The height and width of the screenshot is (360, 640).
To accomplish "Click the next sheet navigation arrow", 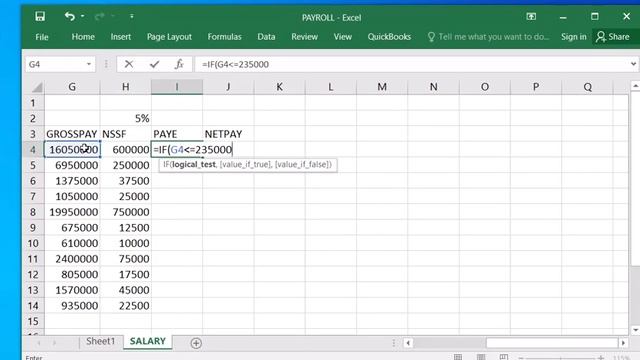I will click(54, 343).
